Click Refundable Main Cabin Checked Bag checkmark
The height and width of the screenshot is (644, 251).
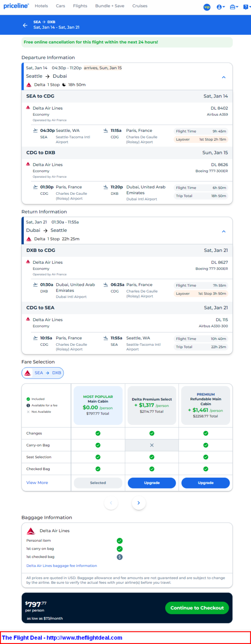[x=206, y=469]
